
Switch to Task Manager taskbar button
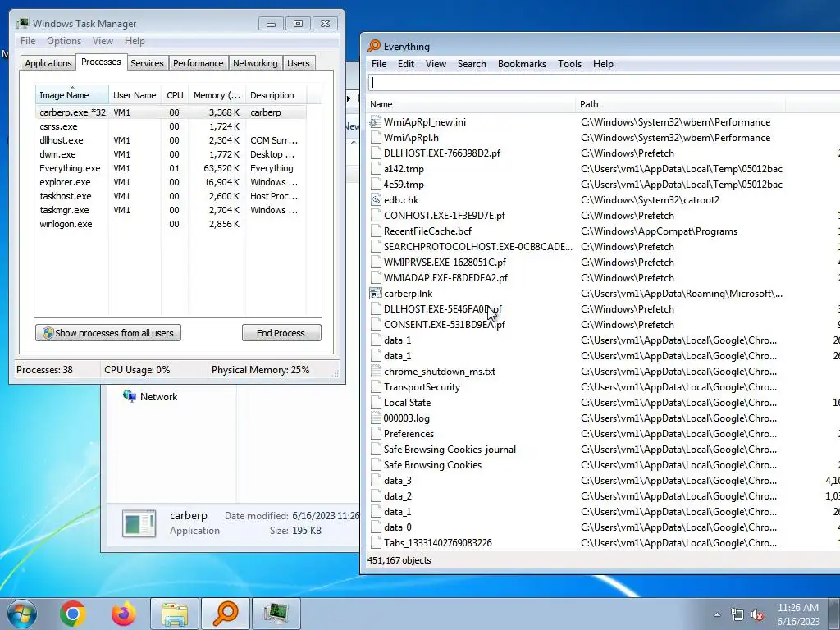coord(276,614)
